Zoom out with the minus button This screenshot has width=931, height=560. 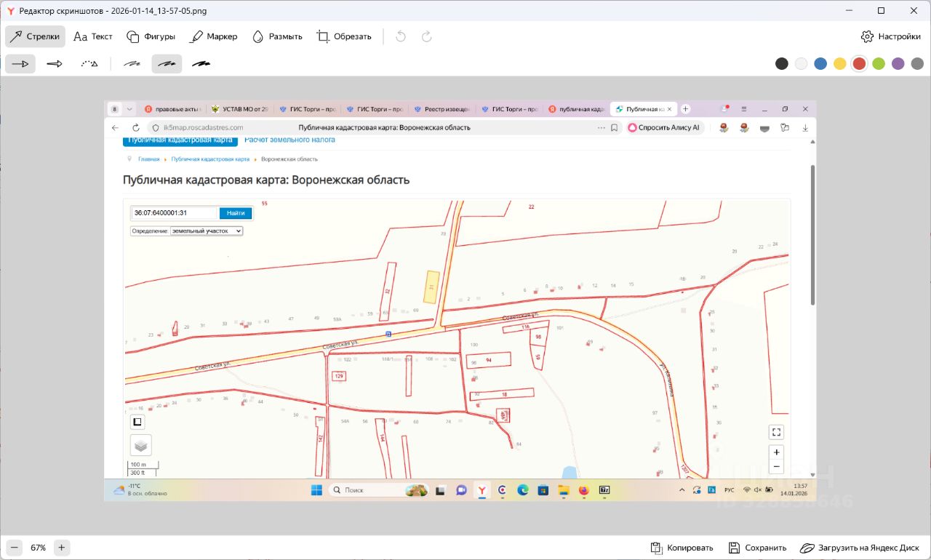(x=15, y=548)
